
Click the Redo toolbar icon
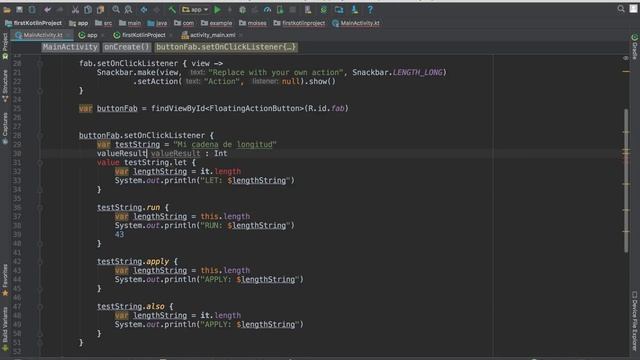click(x=60, y=9)
